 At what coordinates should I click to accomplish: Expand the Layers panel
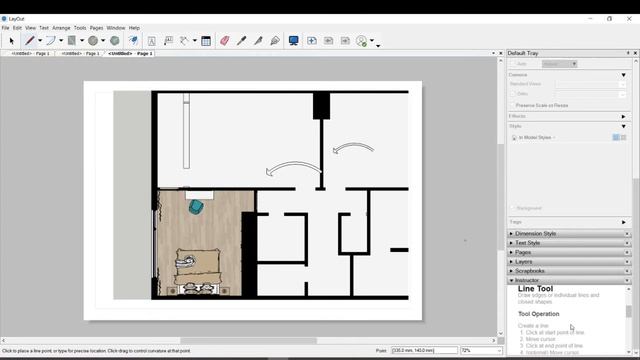click(511, 262)
